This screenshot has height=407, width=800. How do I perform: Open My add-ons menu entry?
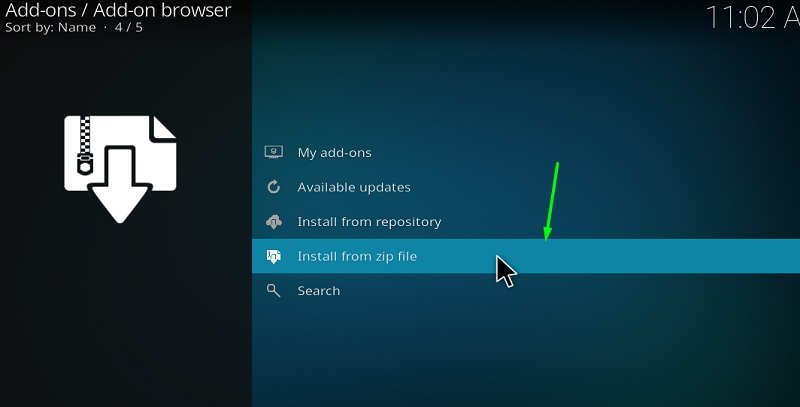click(526, 152)
